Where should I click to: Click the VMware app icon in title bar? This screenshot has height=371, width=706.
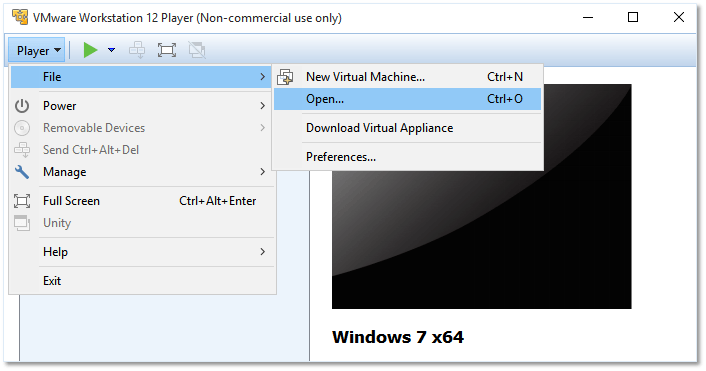(x=20, y=18)
